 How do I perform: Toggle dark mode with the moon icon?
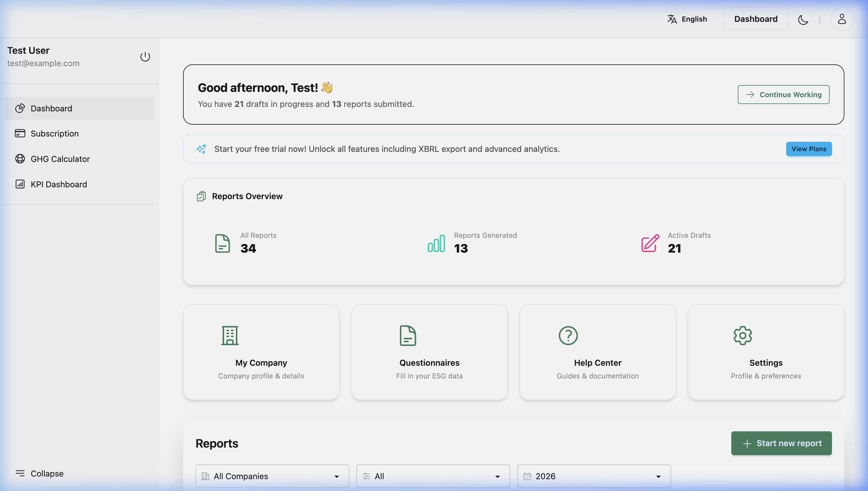pyautogui.click(x=803, y=19)
